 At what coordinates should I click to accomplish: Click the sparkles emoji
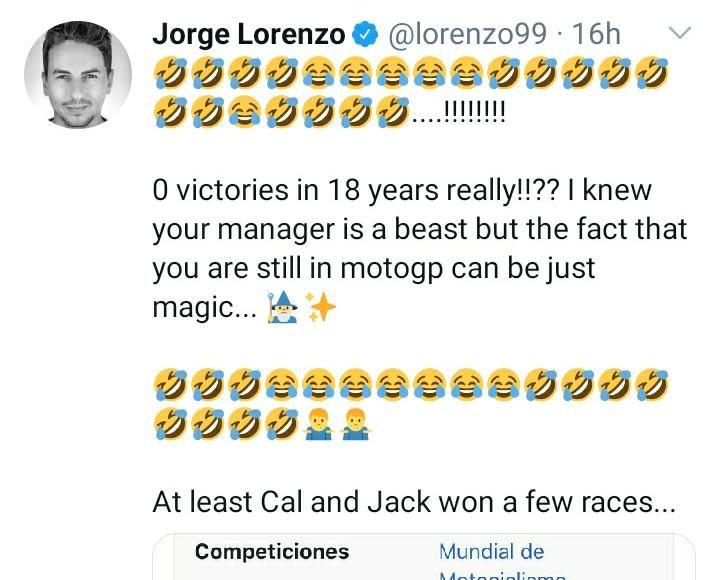(x=321, y=309)
